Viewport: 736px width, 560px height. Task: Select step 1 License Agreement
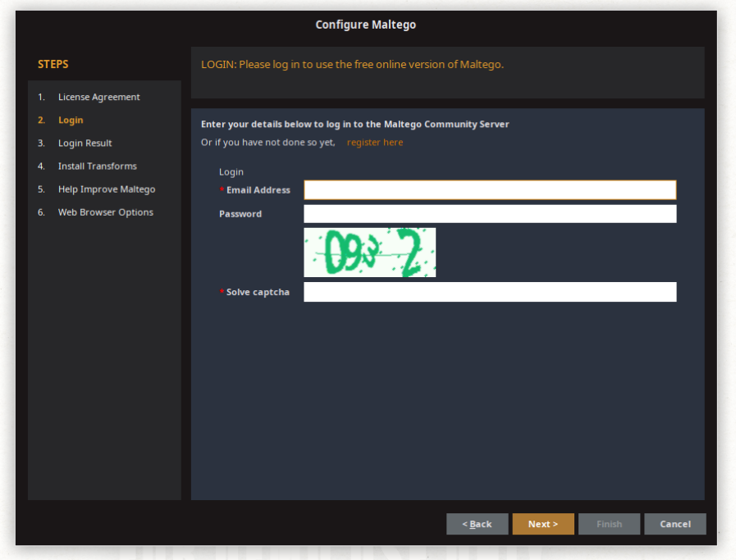(x=98, y=97)
